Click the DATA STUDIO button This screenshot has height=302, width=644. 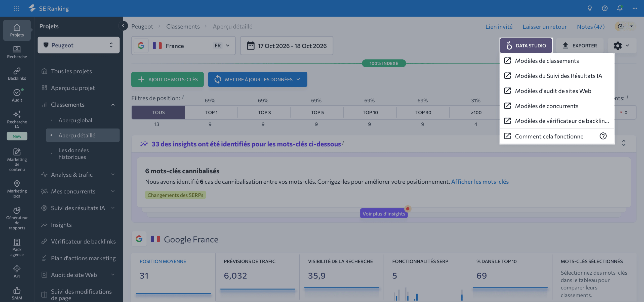(x=526, y=45)
